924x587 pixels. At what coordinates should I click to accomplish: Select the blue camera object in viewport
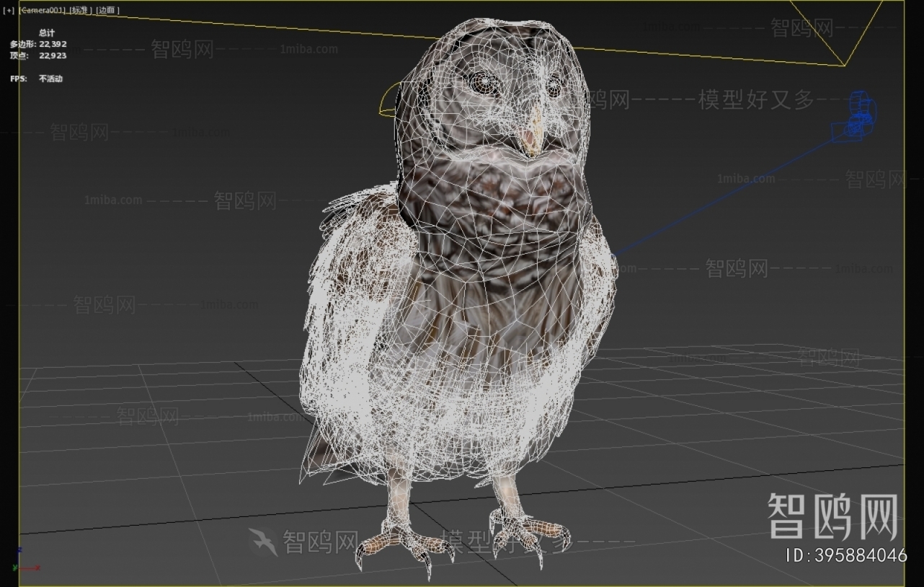[856, 117]
